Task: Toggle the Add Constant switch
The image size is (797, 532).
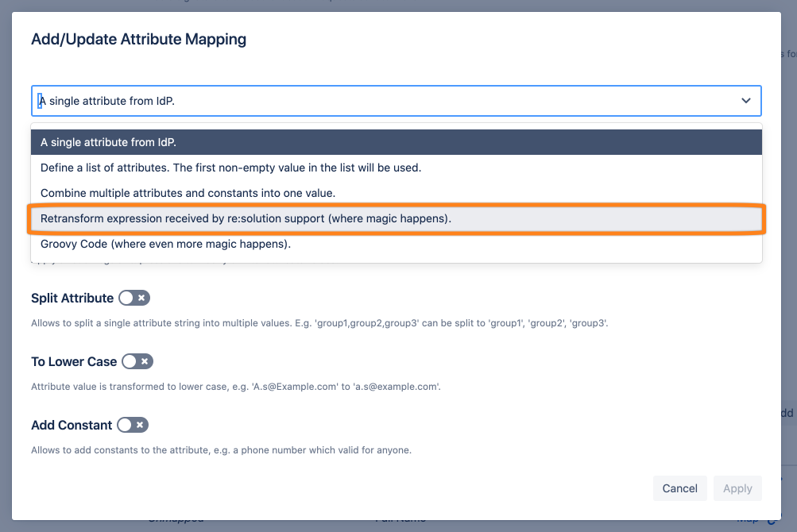Action: point(133,425)
